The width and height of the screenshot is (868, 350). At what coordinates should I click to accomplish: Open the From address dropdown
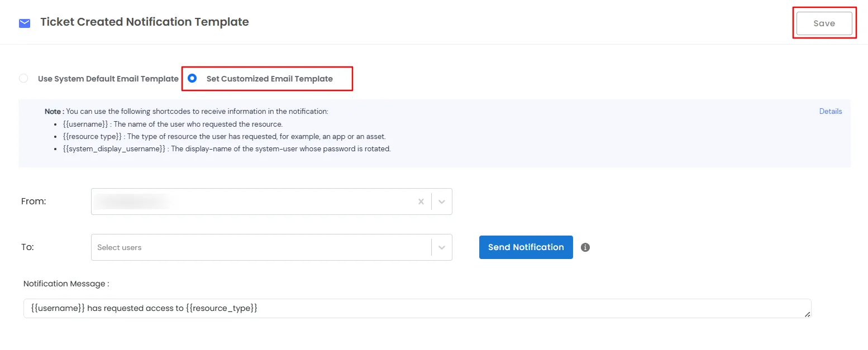point(441,202)
